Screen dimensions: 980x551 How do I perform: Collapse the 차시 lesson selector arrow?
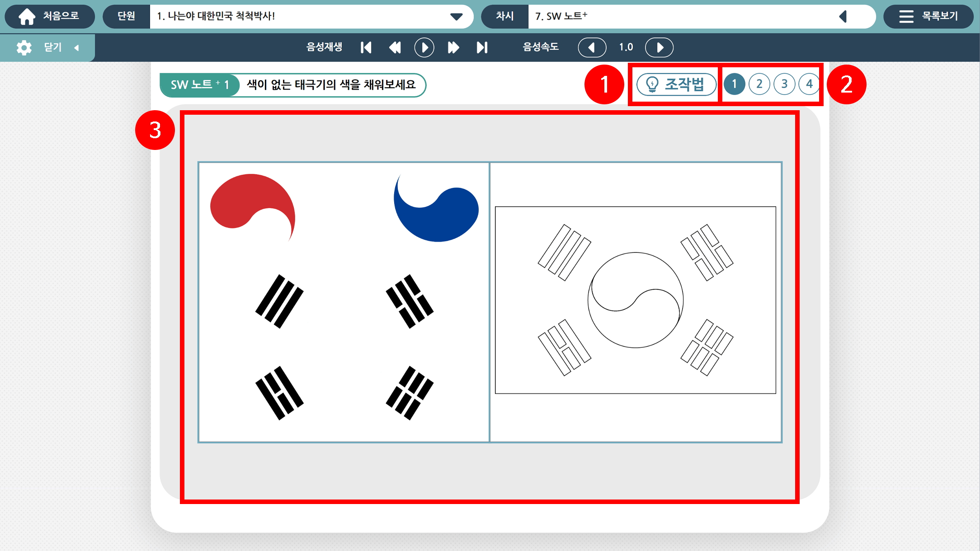click(x=843, y=17)
